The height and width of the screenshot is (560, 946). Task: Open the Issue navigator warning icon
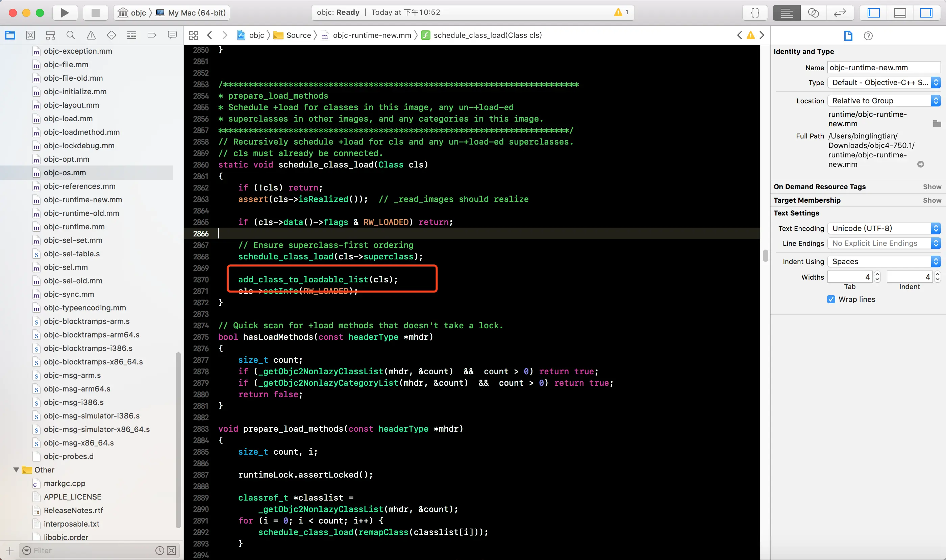pos(91,35)
